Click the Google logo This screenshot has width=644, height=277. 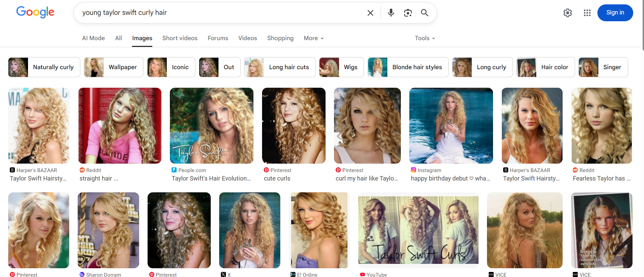pos(35,12)
